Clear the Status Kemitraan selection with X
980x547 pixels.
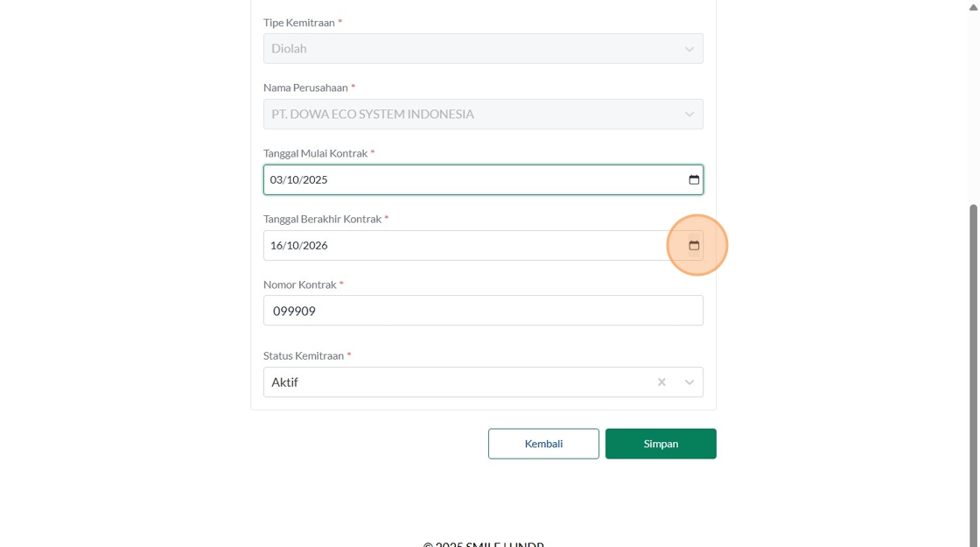(661, 382)
